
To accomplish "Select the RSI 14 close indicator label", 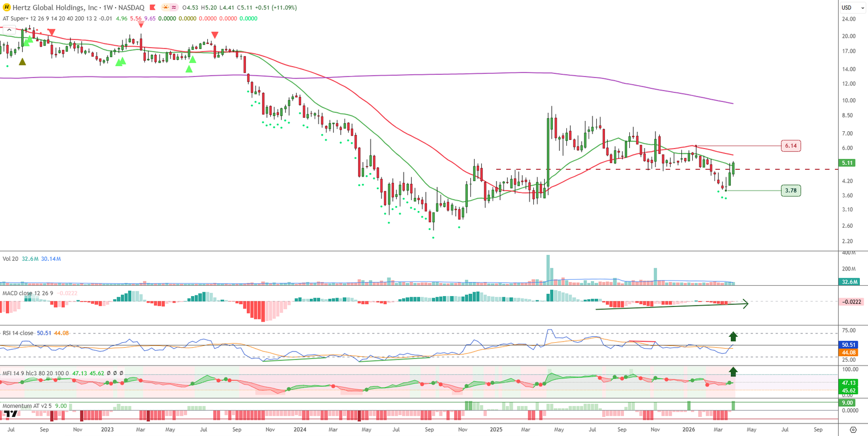I will (x=18, y=333).
